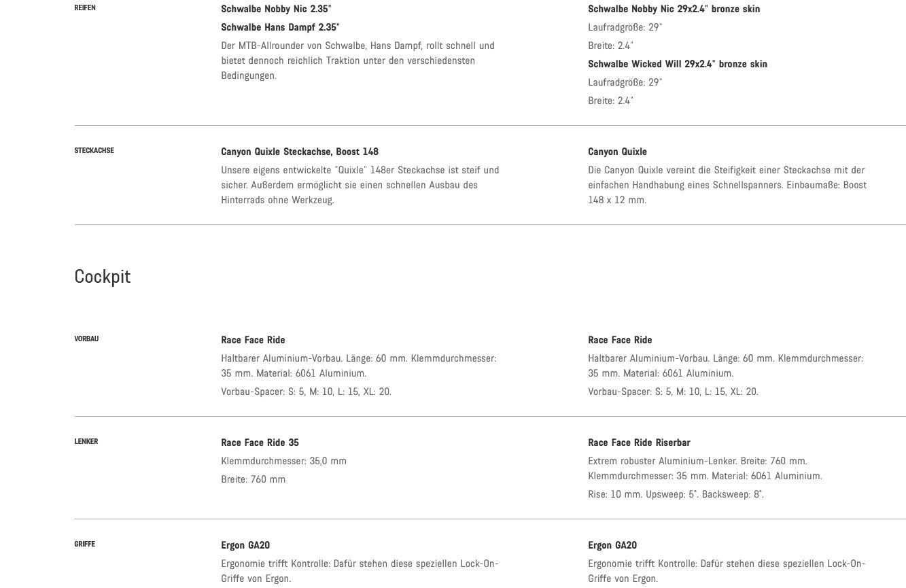This screenshot has height=588, width=906.
Task: Click the Cockpit section heading
Action: click(102, 277)
